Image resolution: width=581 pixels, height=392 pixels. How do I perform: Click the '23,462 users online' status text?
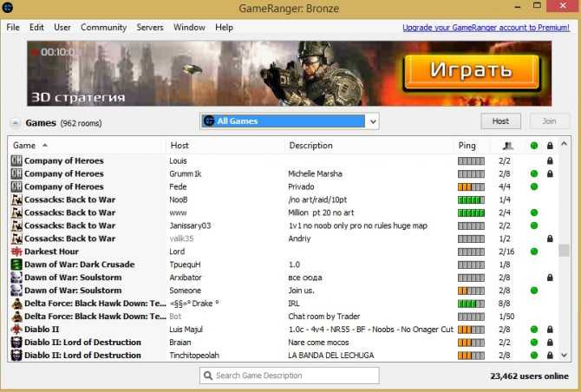530,376
